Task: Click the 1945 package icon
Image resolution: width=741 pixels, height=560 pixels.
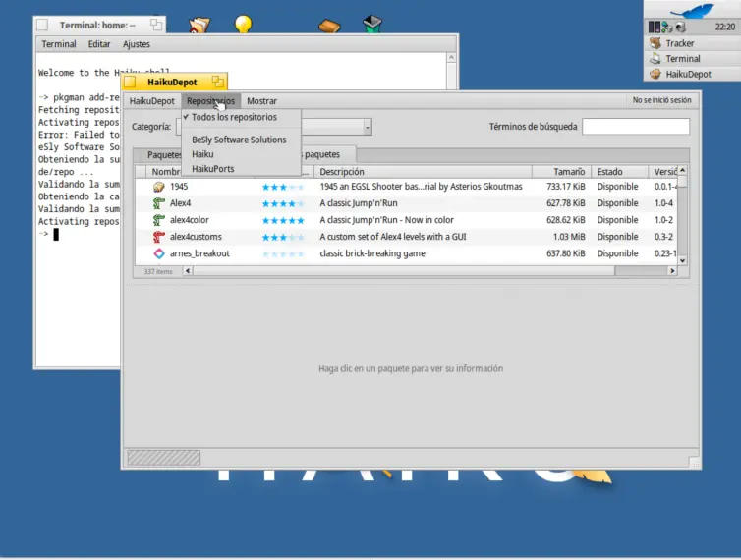Action: pos(159,187)
